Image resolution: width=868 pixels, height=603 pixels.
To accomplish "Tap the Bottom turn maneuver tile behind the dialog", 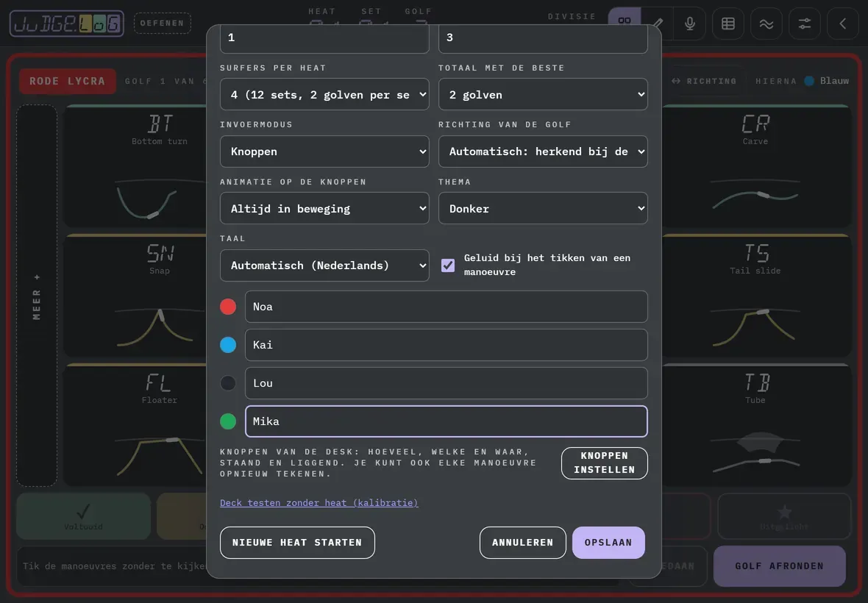I will click(x=135, y=166).
